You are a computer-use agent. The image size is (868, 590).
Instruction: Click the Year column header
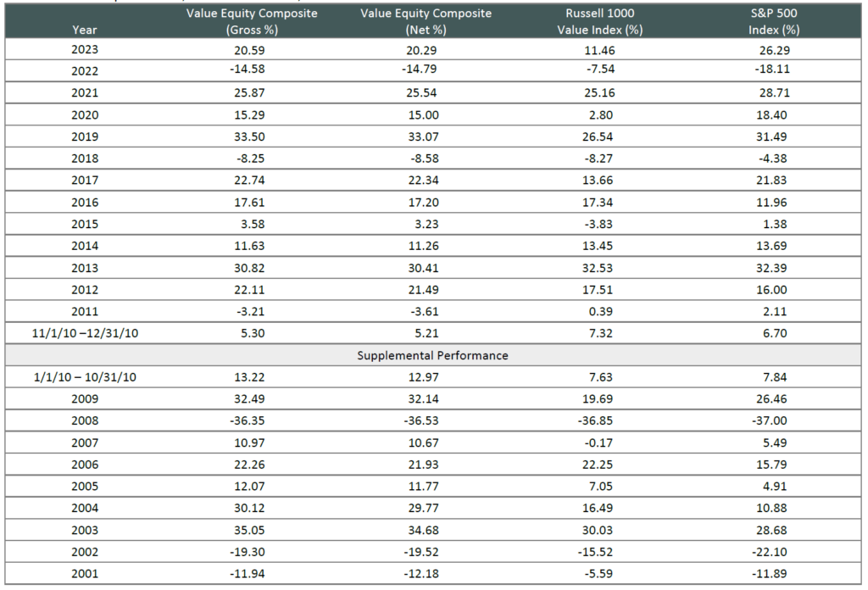pyautogui.click(x=85, y=30)
